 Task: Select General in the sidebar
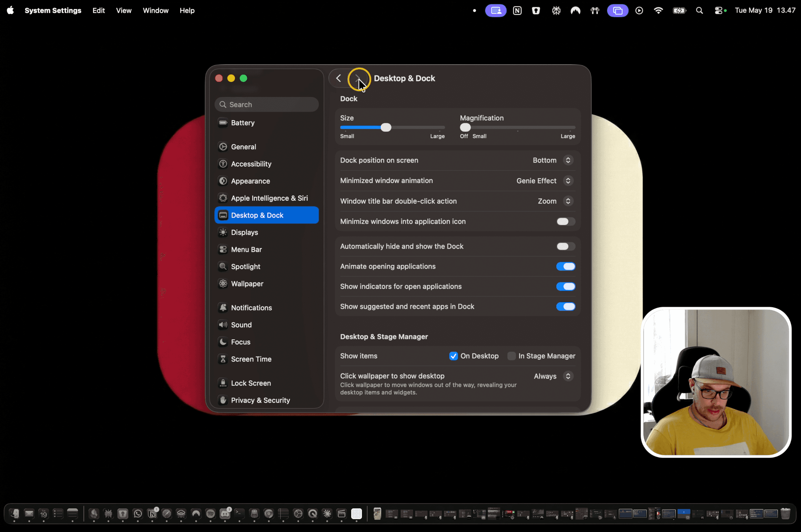[266, 147]
